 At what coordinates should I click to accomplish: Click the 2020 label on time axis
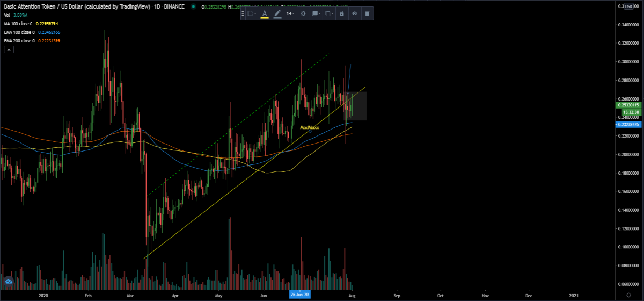[x=43, y=295]
